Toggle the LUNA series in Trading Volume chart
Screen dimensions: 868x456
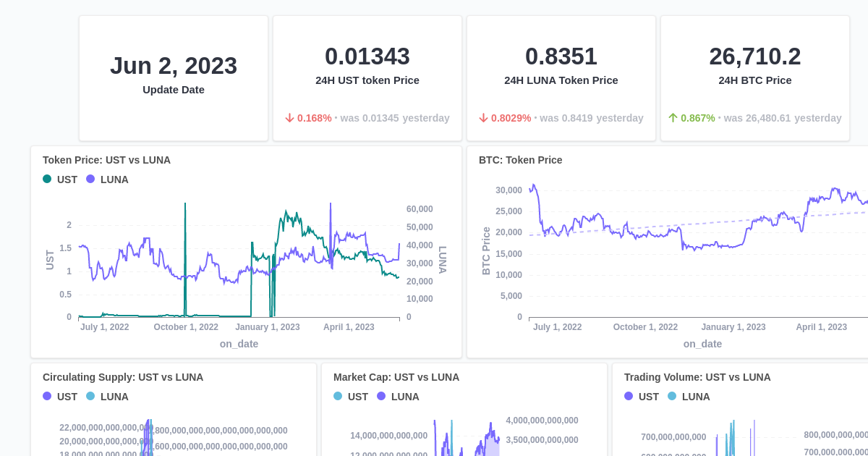[689, 396]
